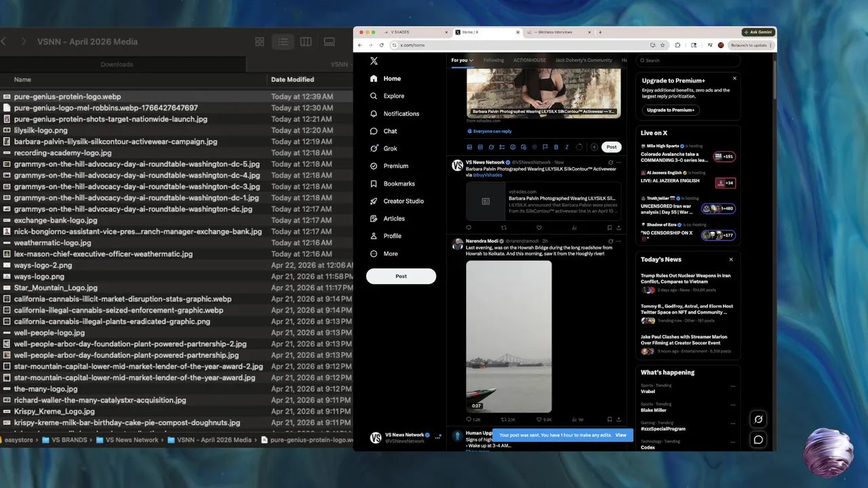Open options for Vrabel trend
This screenshot has height=488, width=868.
(732, 386)
